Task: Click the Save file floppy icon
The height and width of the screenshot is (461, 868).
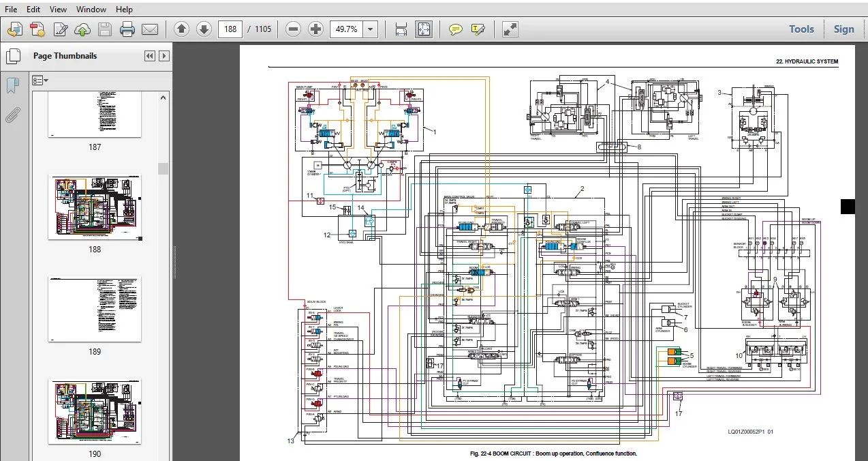Action: [104, 29]
